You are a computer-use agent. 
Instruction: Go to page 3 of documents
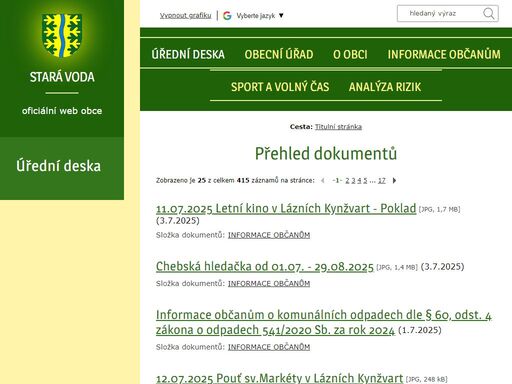[353, 180]
